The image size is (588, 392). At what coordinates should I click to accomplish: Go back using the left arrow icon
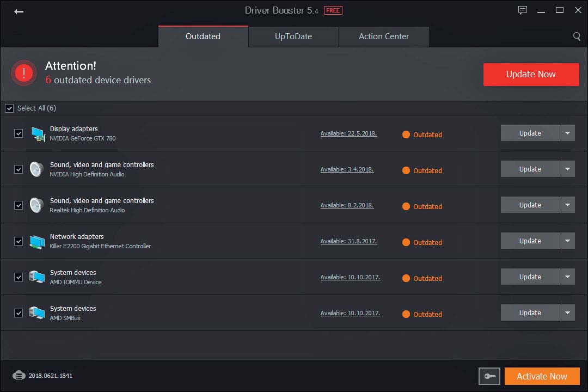(19, 11)
